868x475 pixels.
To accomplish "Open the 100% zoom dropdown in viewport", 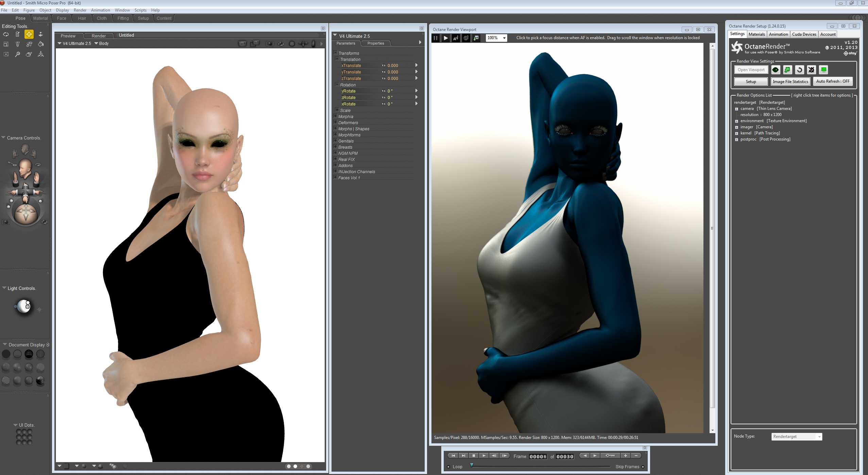I will point(504,38).
